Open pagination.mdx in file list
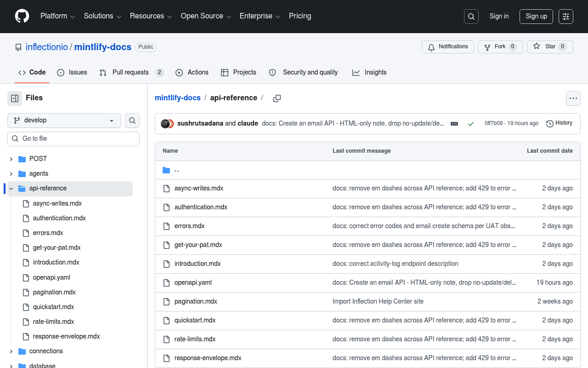 tap(196, 301)
